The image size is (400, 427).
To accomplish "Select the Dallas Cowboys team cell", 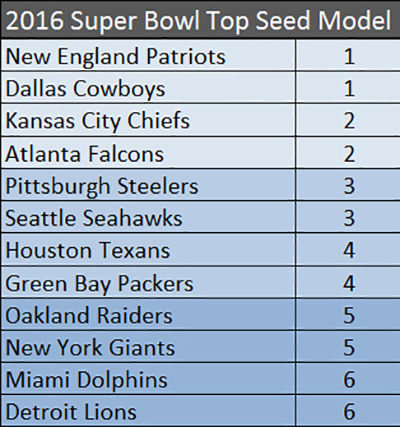I will click(148, 87).
